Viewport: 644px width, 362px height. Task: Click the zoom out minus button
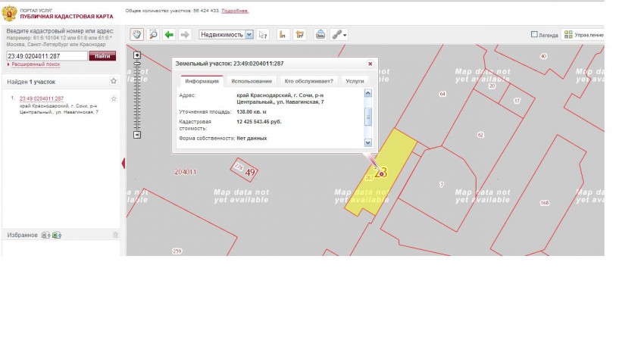(137, 135)
